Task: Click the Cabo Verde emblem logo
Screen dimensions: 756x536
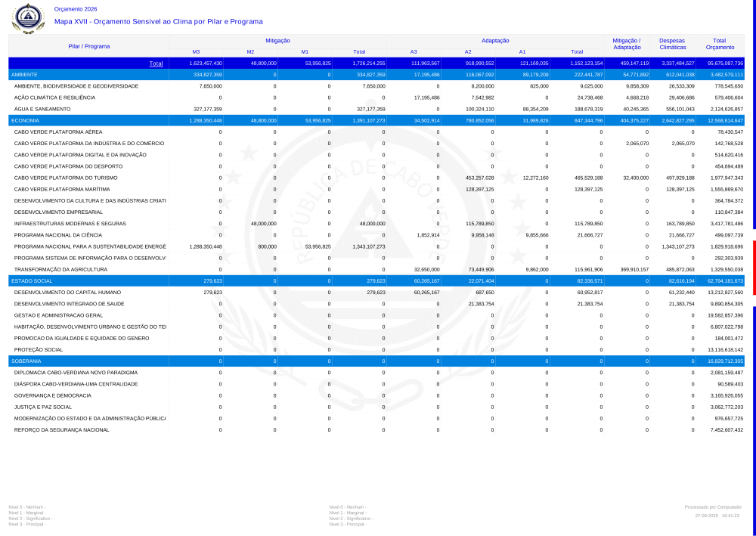Action: tap(29, 16)
